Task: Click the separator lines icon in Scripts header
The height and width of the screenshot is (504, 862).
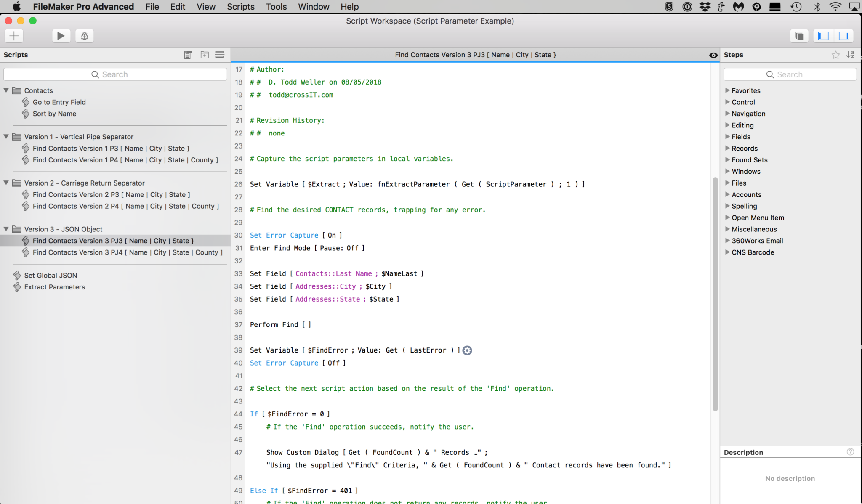Action: pos(220,55)
